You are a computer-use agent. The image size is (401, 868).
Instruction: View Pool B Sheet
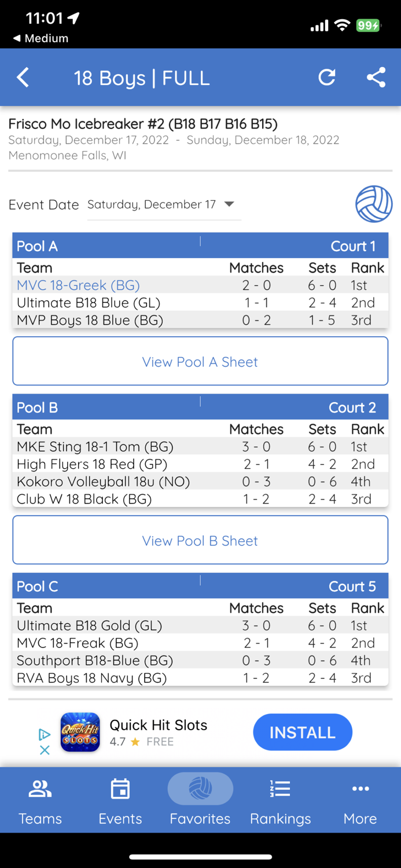coord(200,540)
